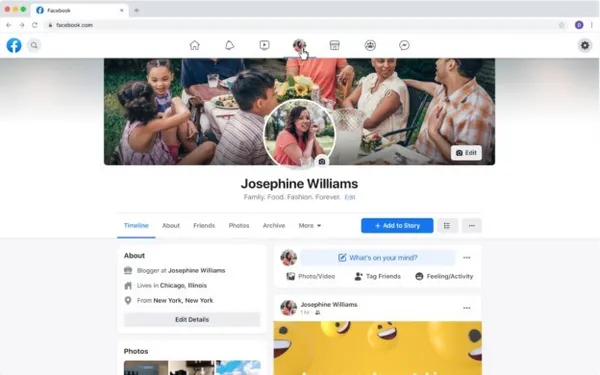Open the post's three-dot options menu
Screen dimensions: 600x375
466,308
